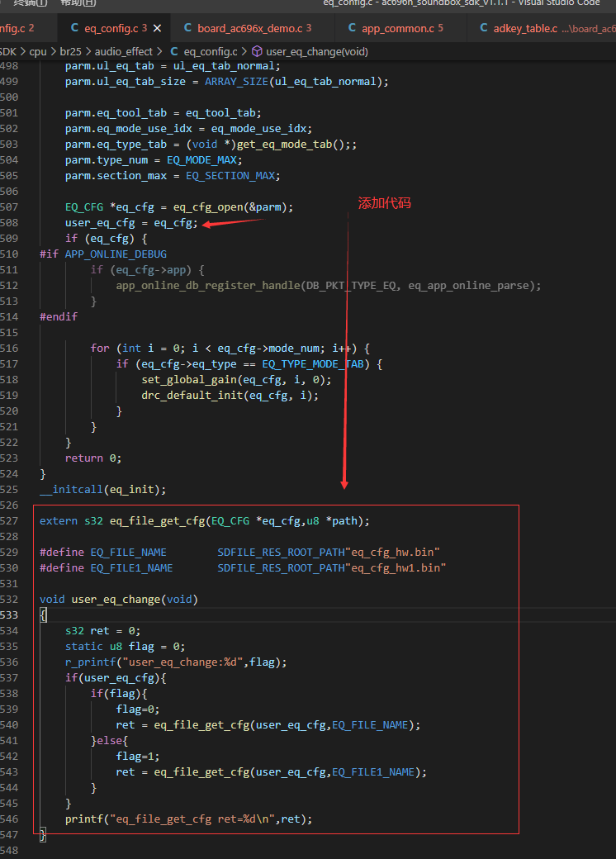Click 'void user_eq_change(void)' function header

119,600
